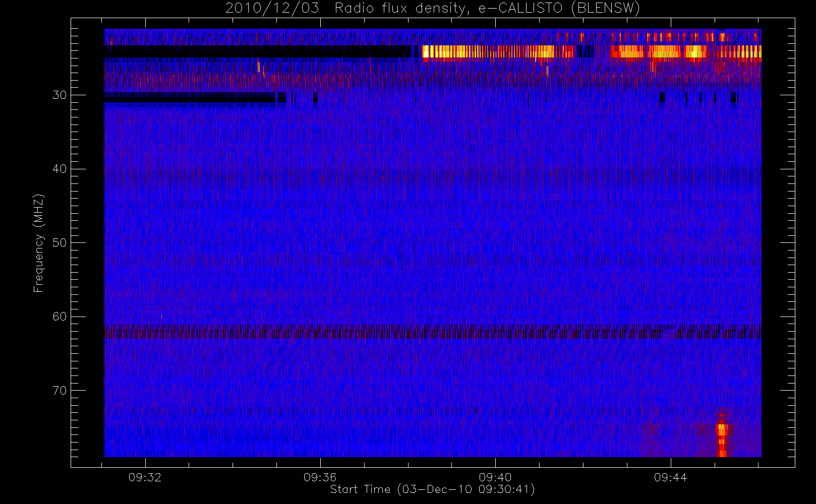Click the 09:32 time tick label
Screen dimensions: 816x504
click(145, 477)
